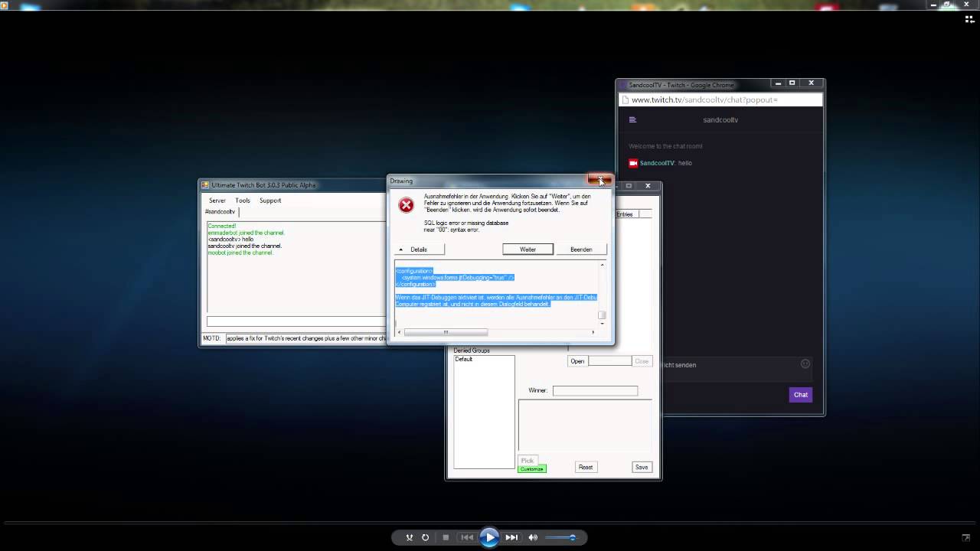Select the #sandcooltv channel tab
The height and width of the screenshot is (551, 980).
click(x=220, y=212)
